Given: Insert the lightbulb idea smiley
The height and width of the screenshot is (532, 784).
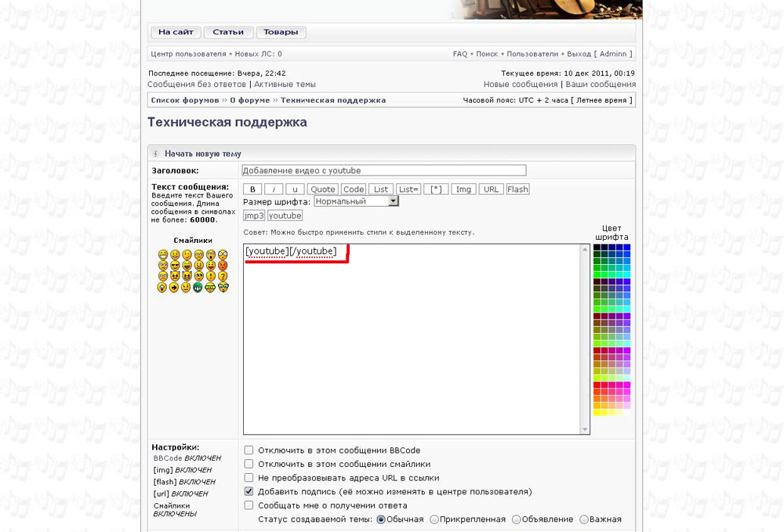Looking at the screenshot, I should click(162, 288).
